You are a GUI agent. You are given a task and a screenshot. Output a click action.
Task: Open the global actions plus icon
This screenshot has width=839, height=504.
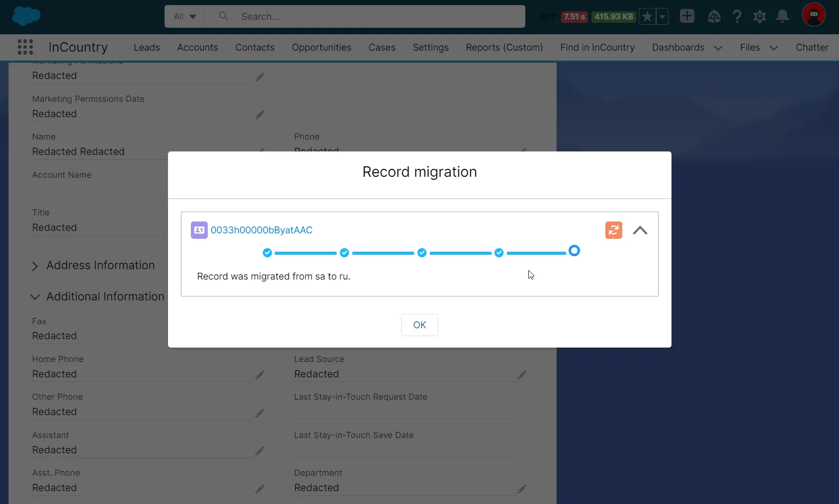tap(686, 16)
